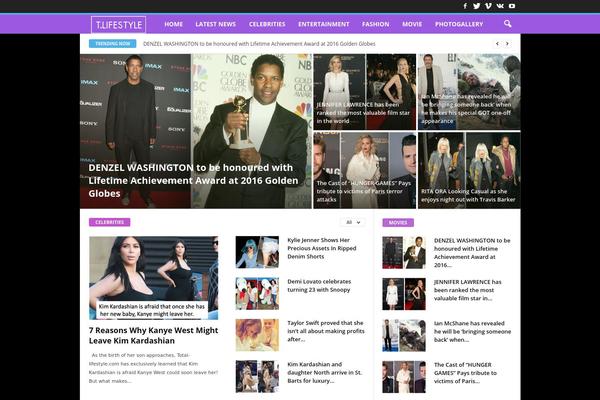
Task: Open the Facebook social icon
Action: [x=465, y=6]
